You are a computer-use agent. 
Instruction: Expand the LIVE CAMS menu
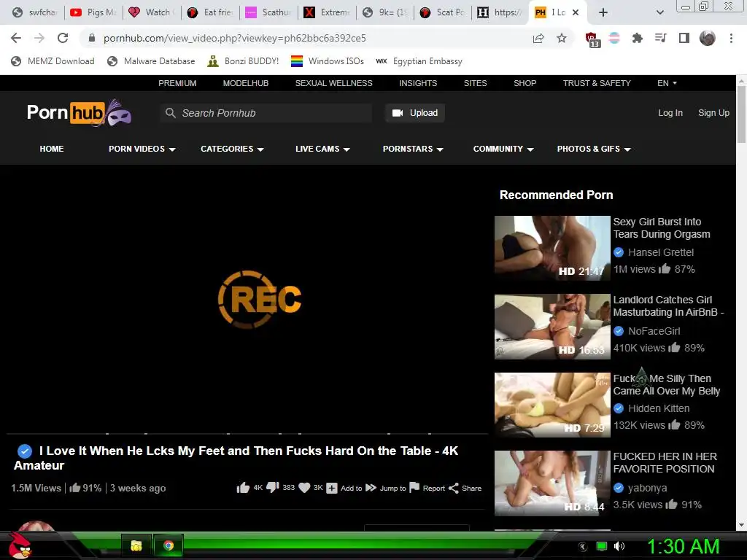click(x=322, y=149)
